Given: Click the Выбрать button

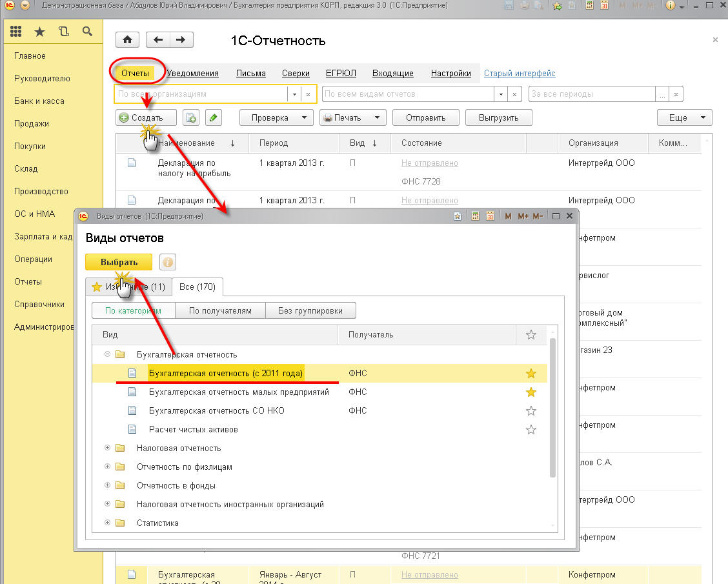Looking at the screenshot, I should [119, 262].
